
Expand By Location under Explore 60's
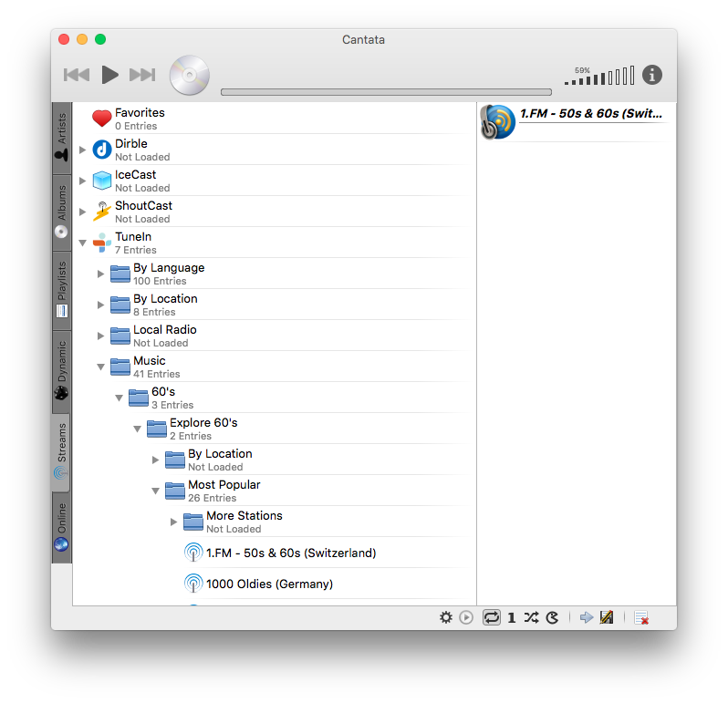155,460
